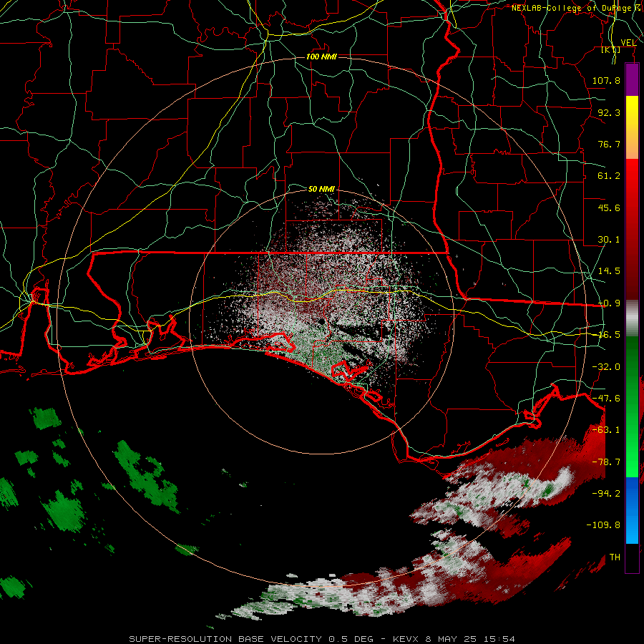Click the -63.1 legend value
The width and height of the screenshot is (644, 644).
pyautogui.click(x=606, y=430)
